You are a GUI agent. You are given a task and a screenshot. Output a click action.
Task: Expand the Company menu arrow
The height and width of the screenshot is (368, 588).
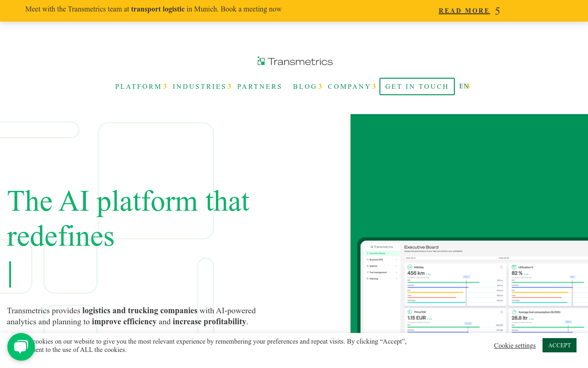click(374, 86)
